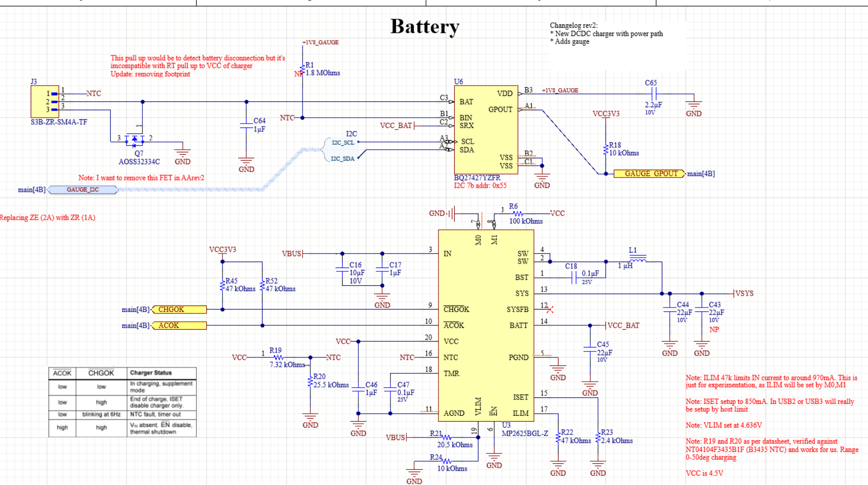Screen dimensions: 868x485
Task: Select the R1 1.8 MOhms resistor
Action: [303, 69]
